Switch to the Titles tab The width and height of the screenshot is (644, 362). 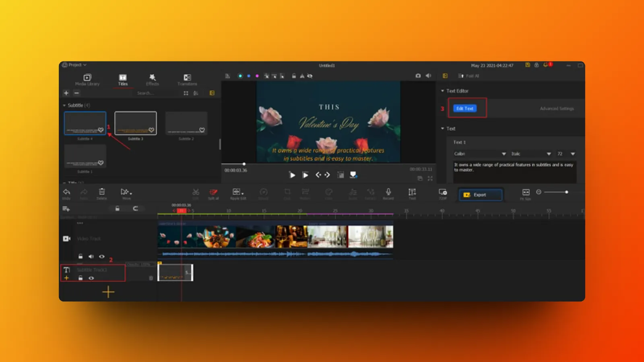[123, 80]
